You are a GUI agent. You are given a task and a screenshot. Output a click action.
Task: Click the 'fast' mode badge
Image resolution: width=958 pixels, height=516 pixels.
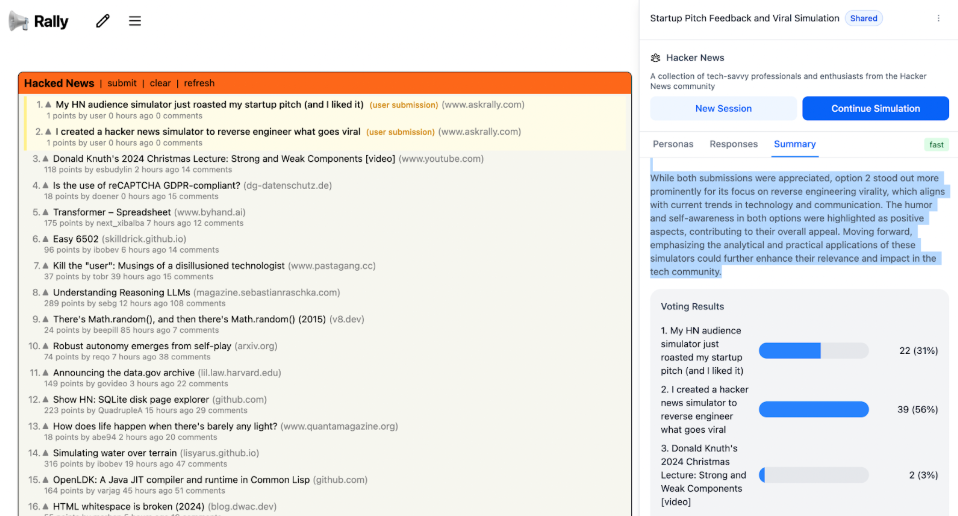tap(936, 144)
